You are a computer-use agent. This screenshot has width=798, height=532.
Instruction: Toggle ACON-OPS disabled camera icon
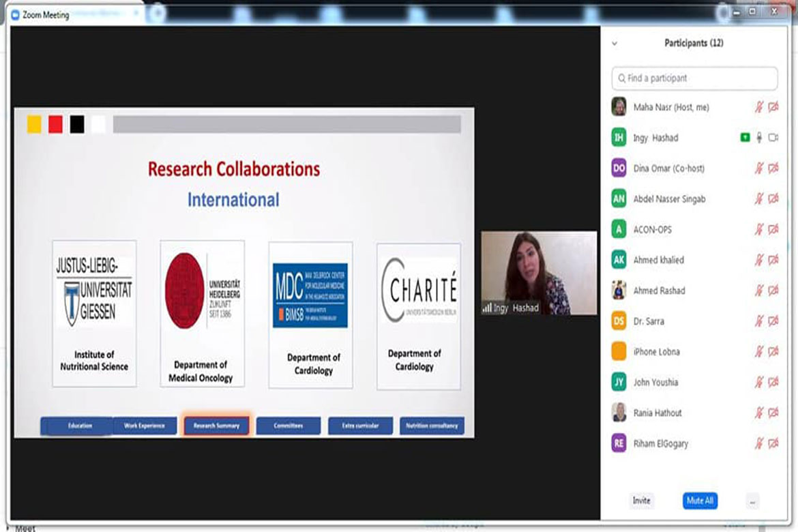point(773,229)
